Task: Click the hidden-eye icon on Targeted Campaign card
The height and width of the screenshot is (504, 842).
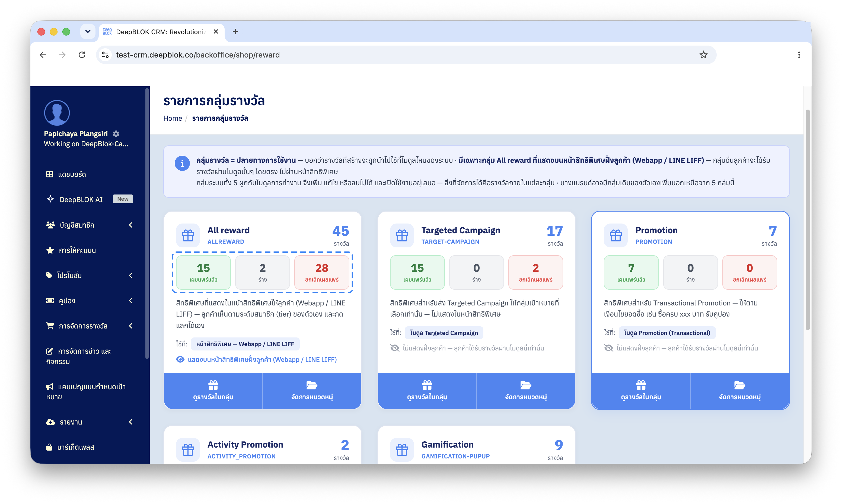Action: (x=394, y=348)
